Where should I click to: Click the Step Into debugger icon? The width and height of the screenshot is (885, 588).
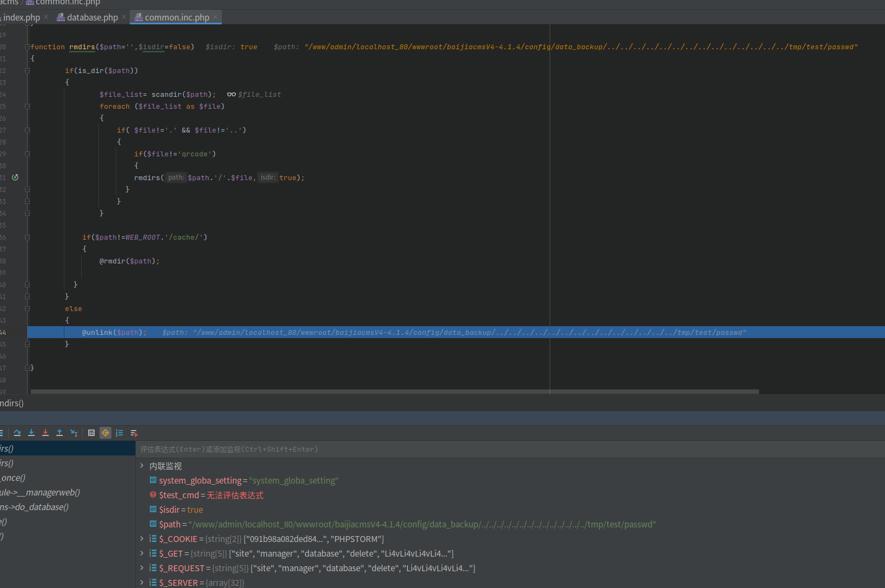31,433
